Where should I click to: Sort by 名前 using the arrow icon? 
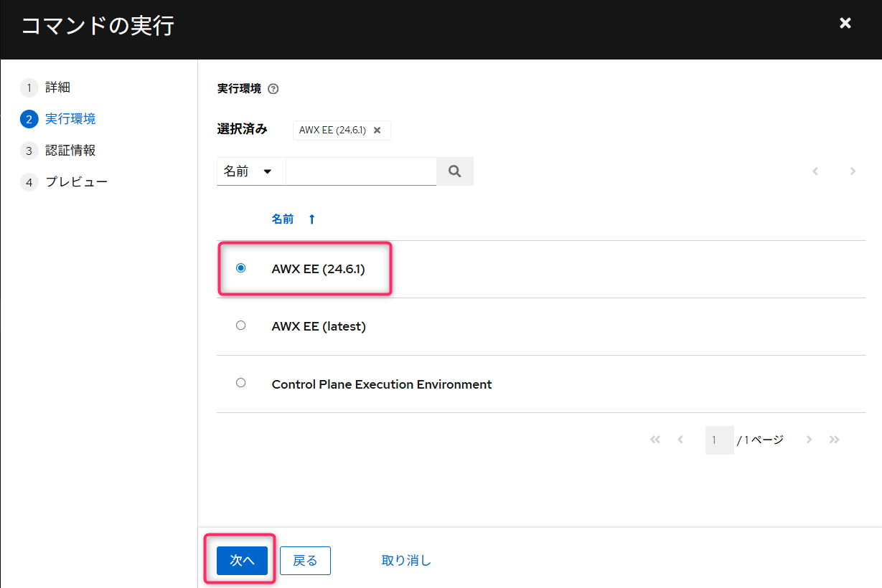coord(311,219)
